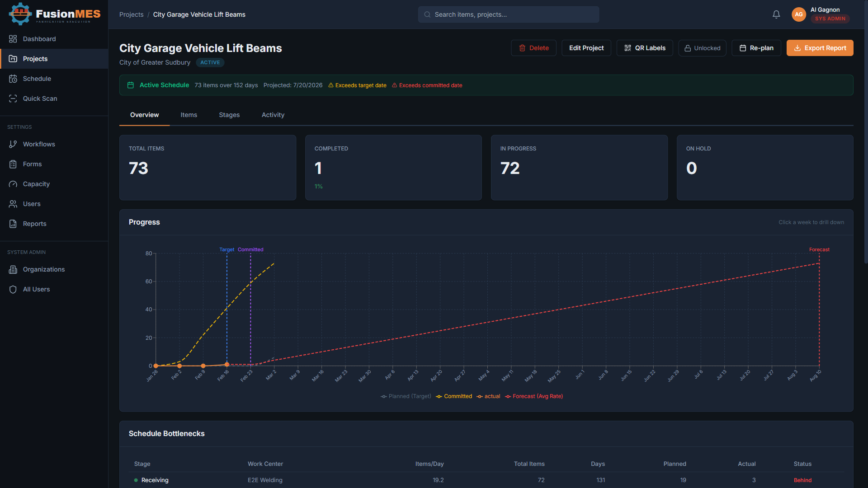Toggle the Committed series in the chart legend

454,396
